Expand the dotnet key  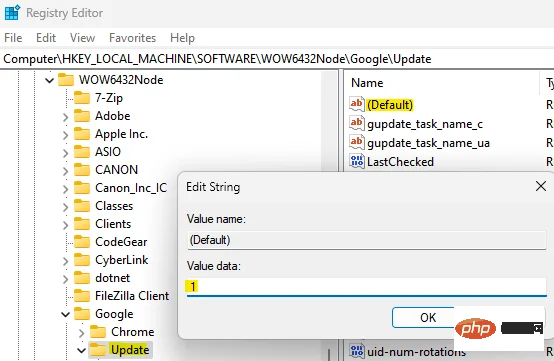coord(65,279)
